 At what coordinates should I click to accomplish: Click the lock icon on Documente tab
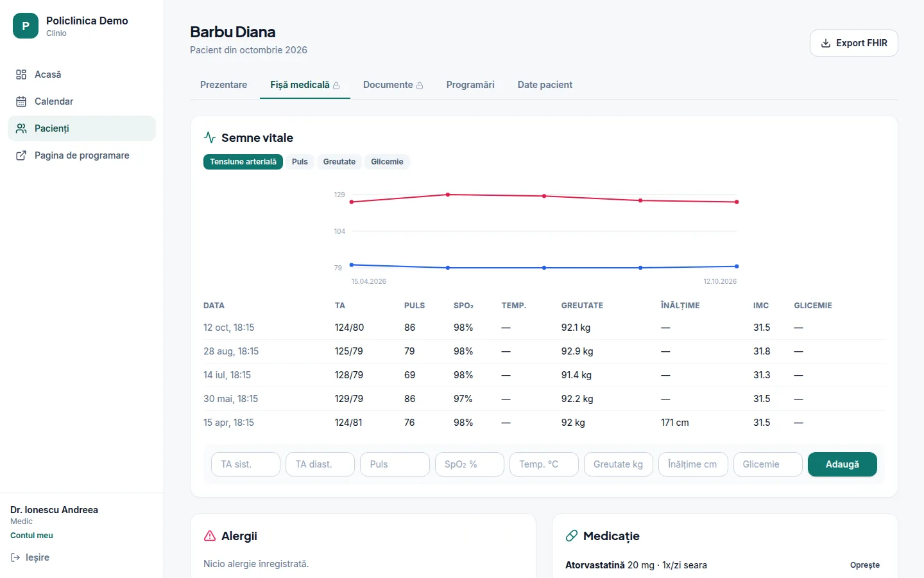[x=420, y=85]
